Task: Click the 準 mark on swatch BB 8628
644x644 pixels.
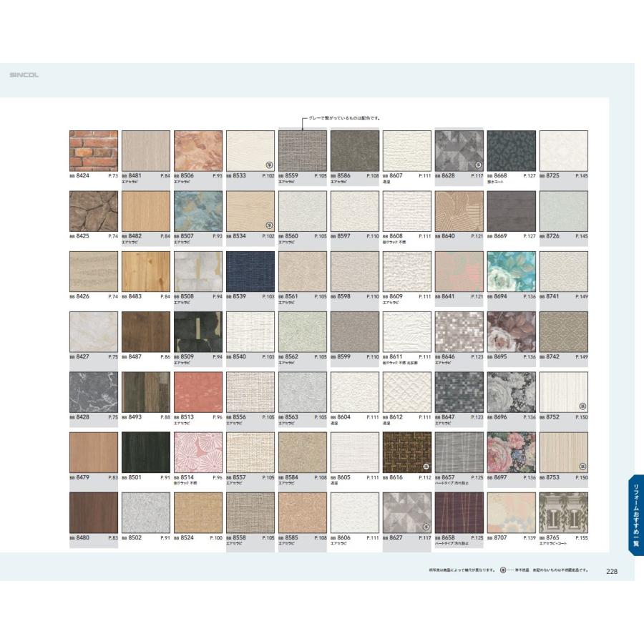Action: pos(479,164)
